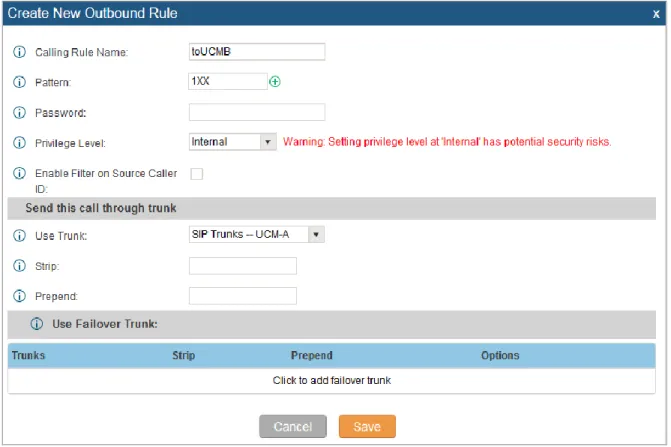Click the Prepend input field
Image resolution: width=671 pixels, height=447 pixels.
point(243,296)
